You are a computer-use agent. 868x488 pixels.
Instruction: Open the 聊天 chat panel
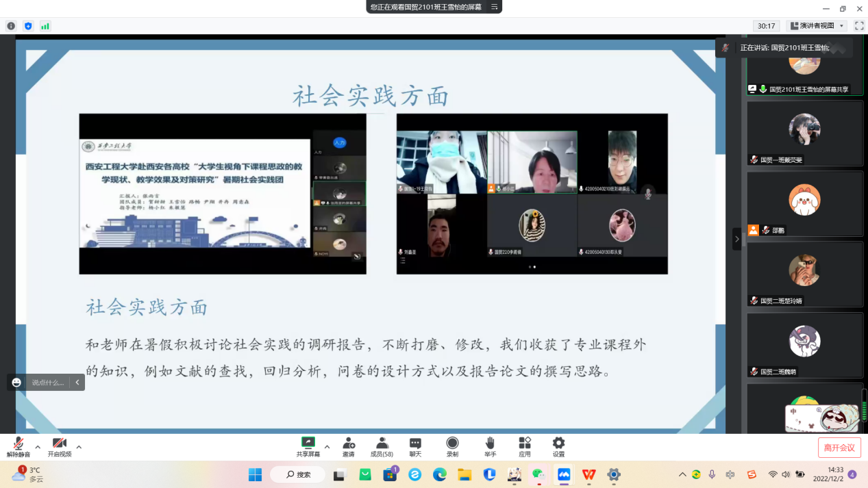(x=415, y=447)
